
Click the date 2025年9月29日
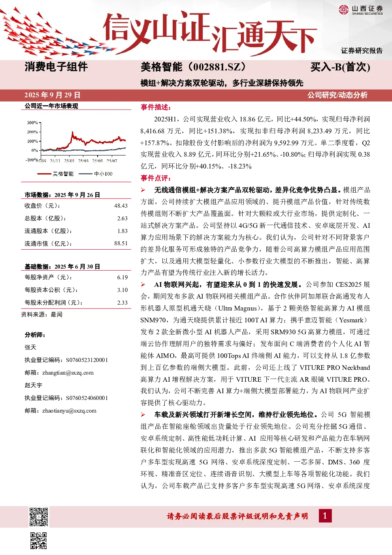[53, 95]
